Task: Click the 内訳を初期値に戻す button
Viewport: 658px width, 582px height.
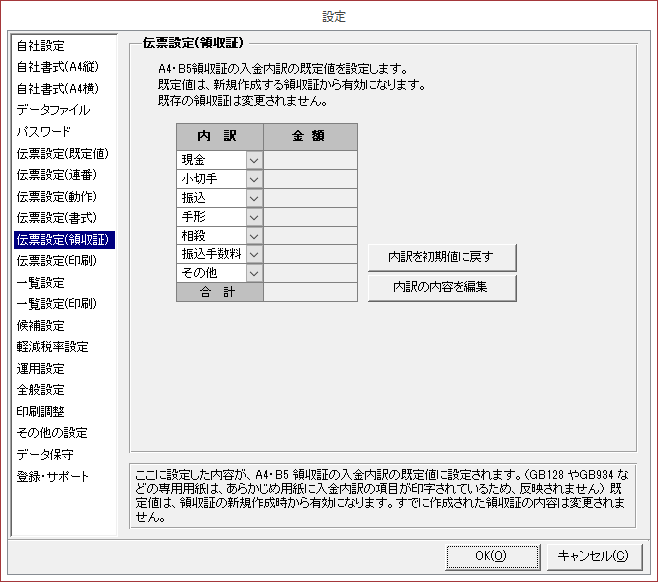Action: tap(442, 257)
